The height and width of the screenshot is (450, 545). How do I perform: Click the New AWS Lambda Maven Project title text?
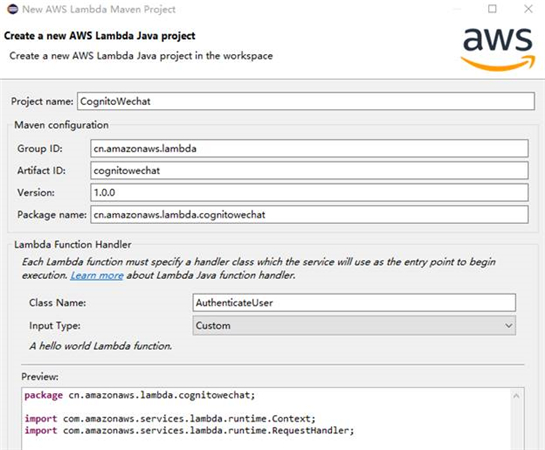tap(99, 9)
